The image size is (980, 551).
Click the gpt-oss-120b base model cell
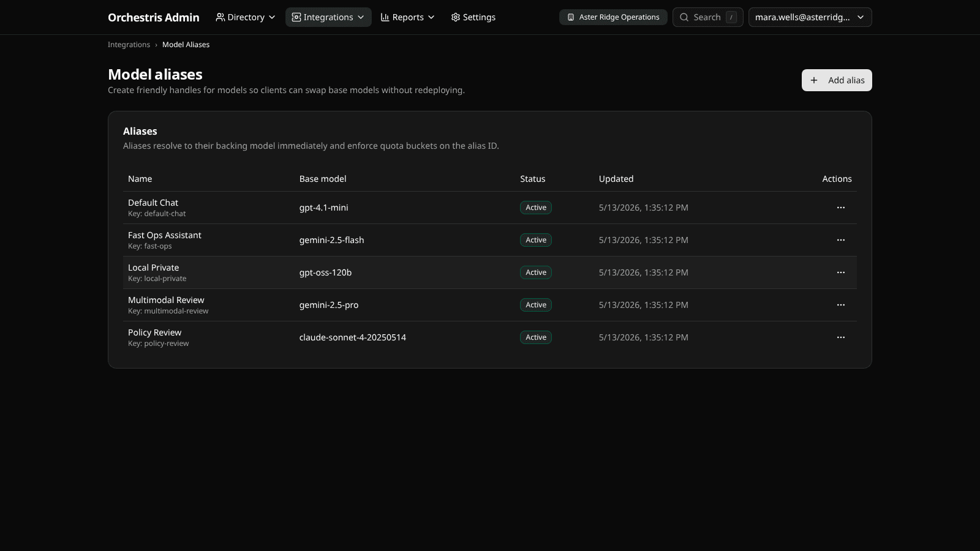(326, 272)
